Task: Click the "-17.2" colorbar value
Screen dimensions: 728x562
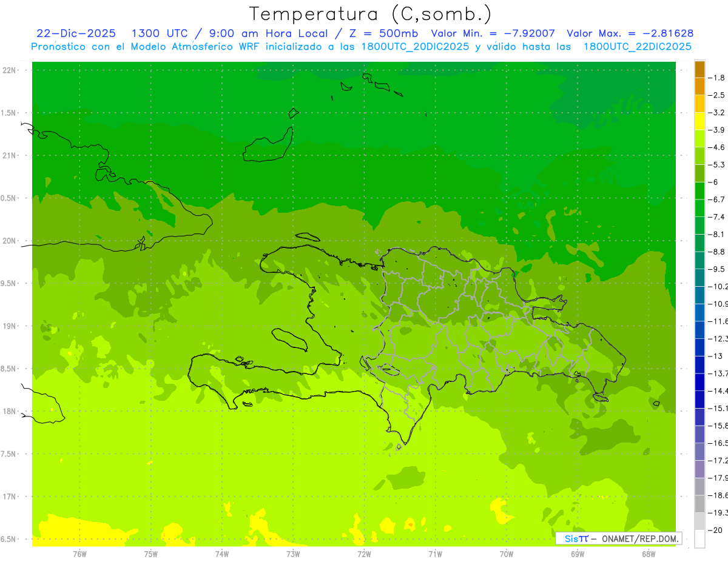Action: [x=718, y=461]
